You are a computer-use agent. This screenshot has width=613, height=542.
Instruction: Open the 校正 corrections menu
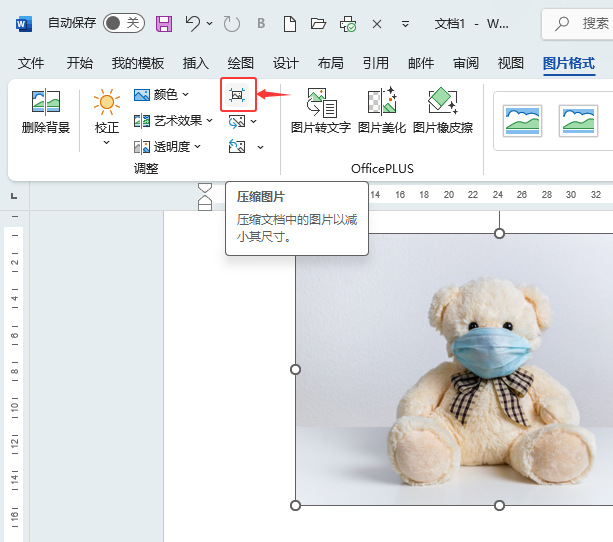tap(107, 117)
